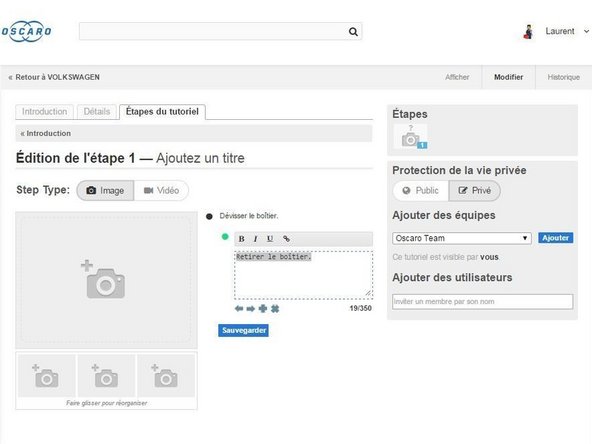Screen dimensions: 592x444
Task: Indent the line with right arrow icon
Action: [x=251, y=309]
